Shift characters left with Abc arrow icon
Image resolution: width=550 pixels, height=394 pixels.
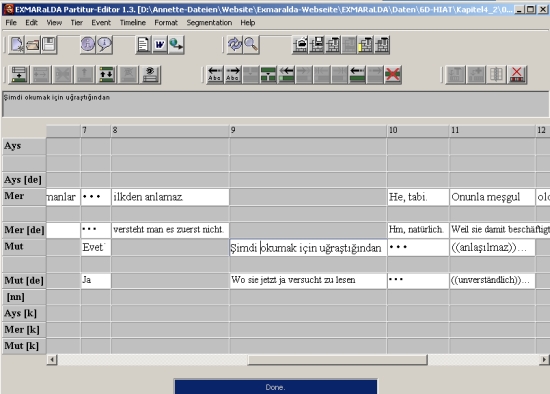(215, 74)
